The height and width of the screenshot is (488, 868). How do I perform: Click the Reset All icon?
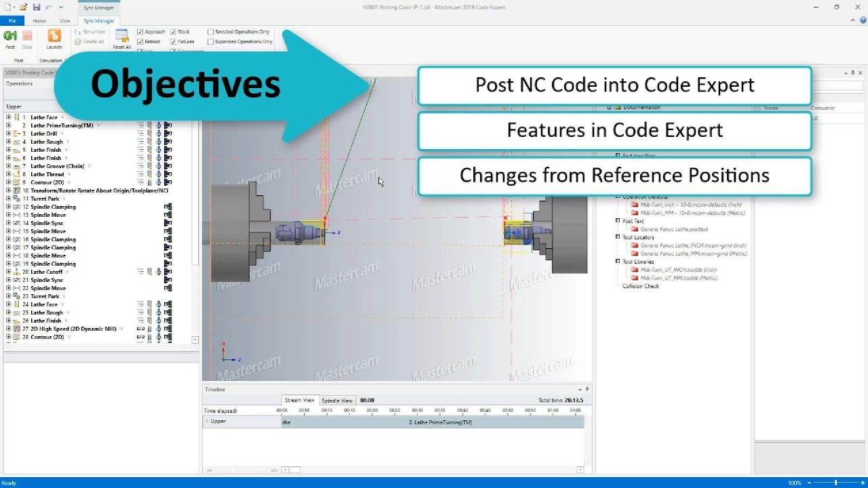[x=122, y=37]
